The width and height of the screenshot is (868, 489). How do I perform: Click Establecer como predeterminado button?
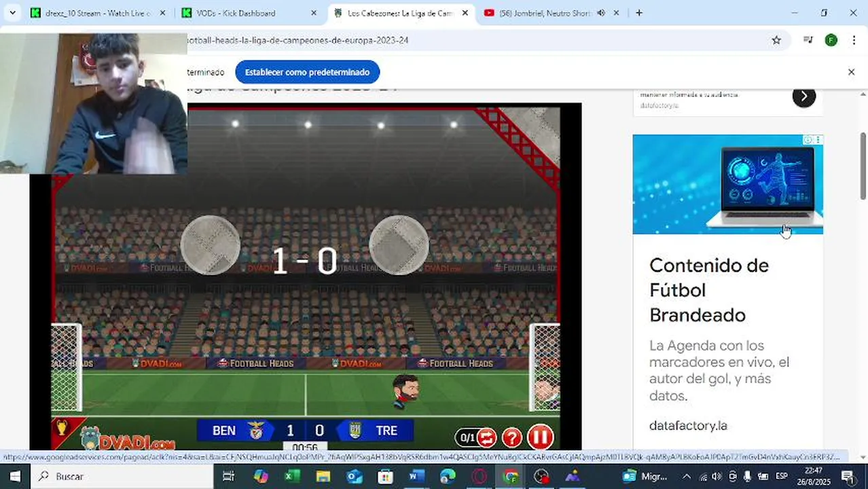point(307,72)
